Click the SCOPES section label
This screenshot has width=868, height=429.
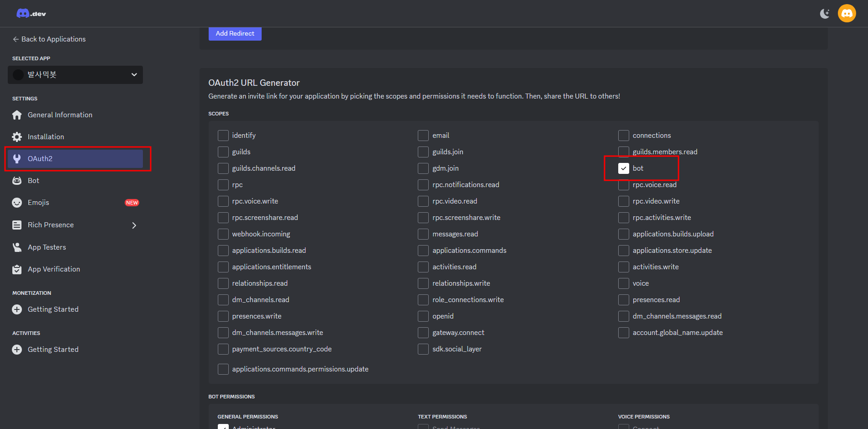click(x=219, y=114)
